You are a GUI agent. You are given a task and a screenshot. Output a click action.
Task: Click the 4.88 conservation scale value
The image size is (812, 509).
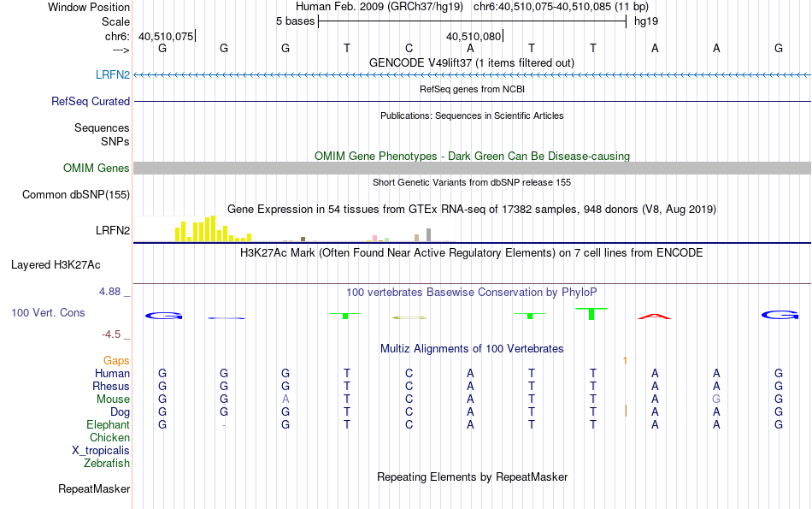coord(109,292)
